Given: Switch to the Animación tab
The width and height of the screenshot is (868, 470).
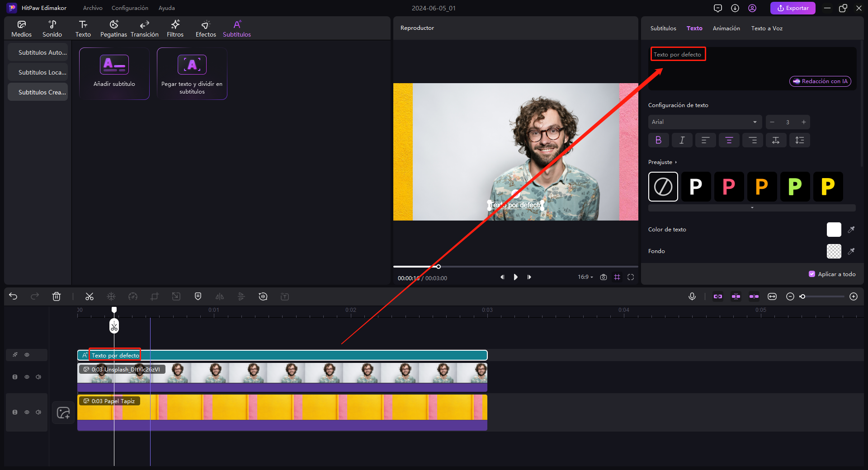Looking at the screenshot, I should pyautogui.click(x=726, y=28).
